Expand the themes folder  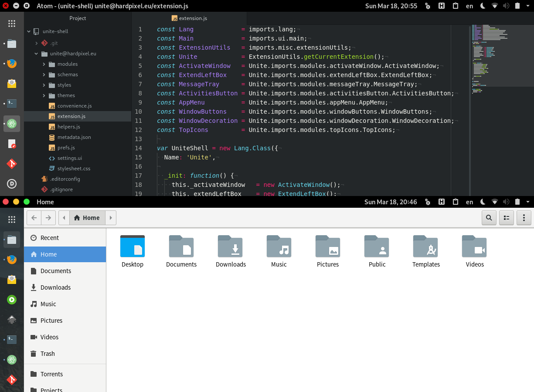coord(44,95)
